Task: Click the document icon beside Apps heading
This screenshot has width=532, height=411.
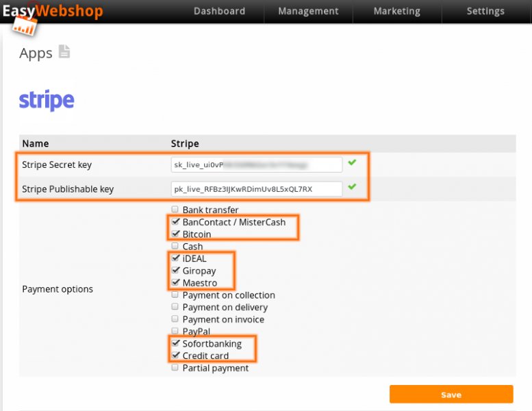Action: click(64, 52)
